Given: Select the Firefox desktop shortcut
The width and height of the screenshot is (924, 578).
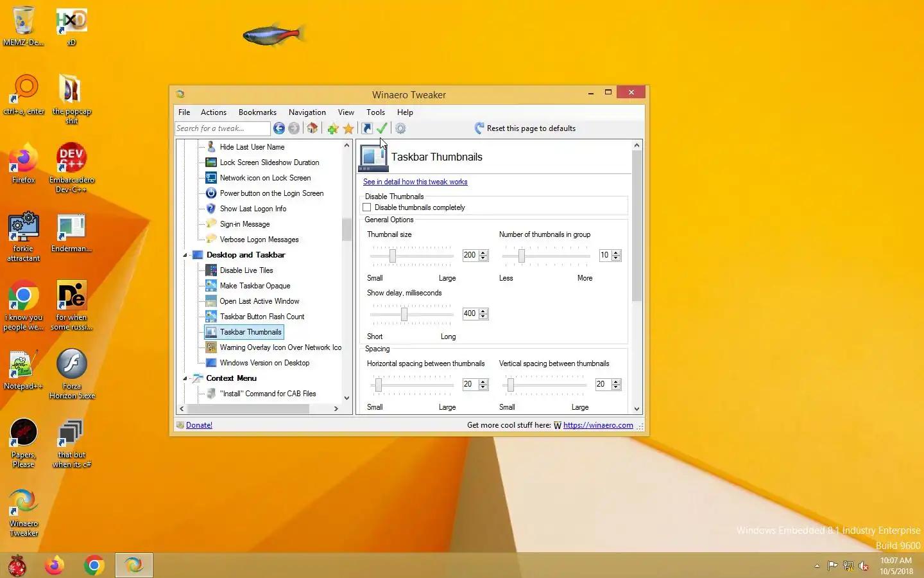Looking at the screenshot, I should click(x=24, y=164).
